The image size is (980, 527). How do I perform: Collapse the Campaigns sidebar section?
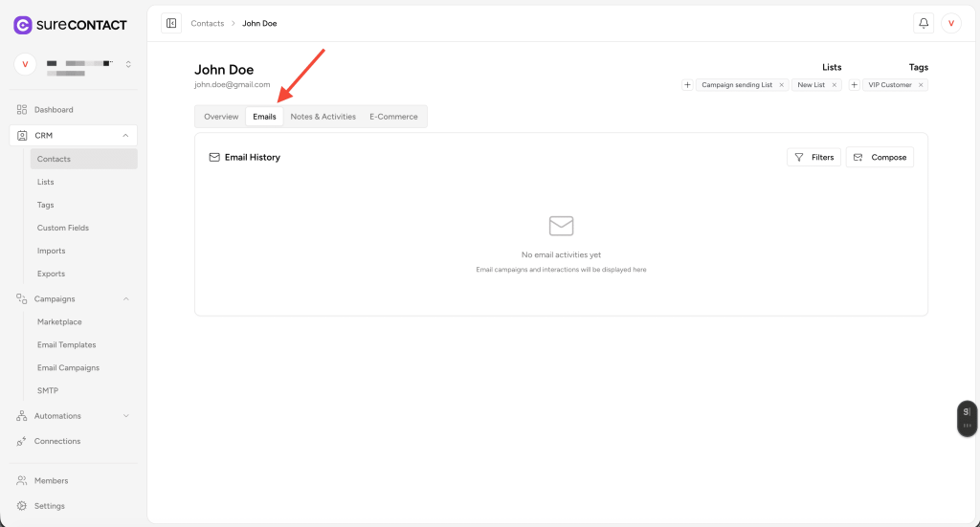tap(125, 299)
